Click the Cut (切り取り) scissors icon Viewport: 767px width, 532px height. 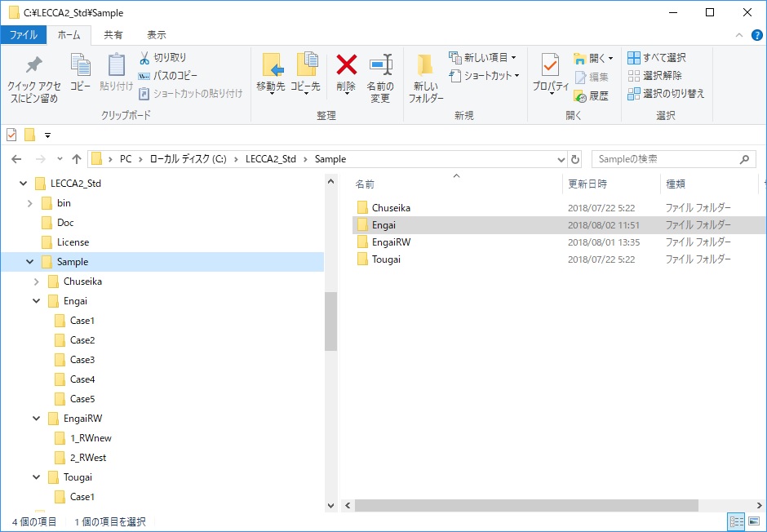(144, 58)
